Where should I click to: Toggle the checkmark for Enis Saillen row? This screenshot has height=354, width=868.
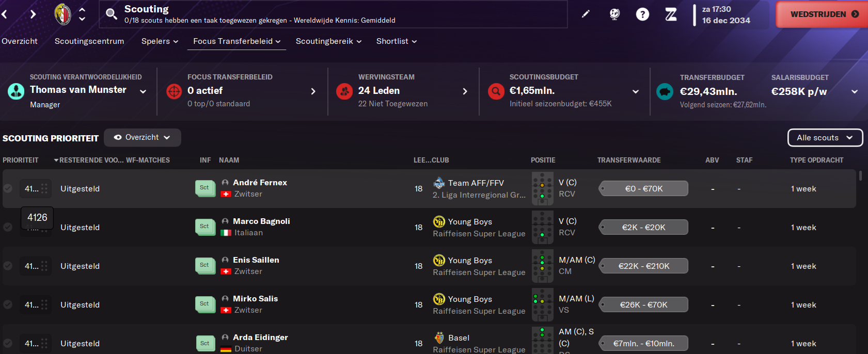8,266
